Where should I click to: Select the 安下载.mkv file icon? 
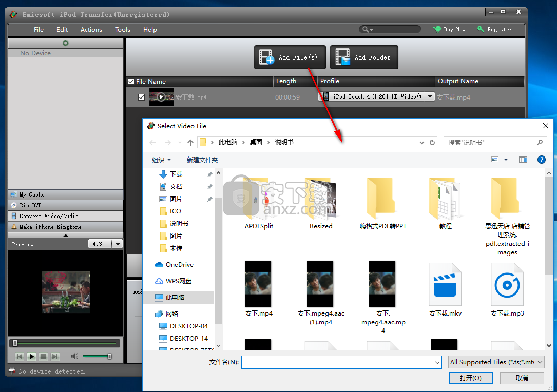pyautogui.click(x=445, y=284)
